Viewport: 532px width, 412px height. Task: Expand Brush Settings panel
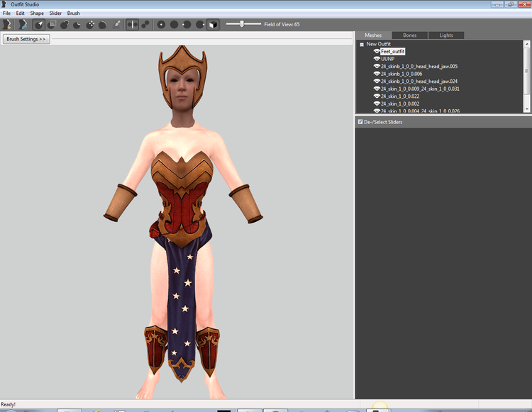click(26, 39)
